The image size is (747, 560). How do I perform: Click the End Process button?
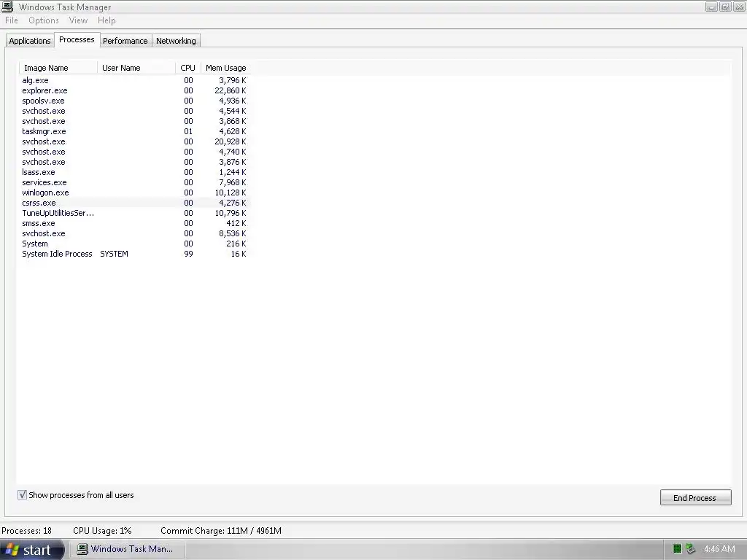pyautogui.click(x=695, y=497)
